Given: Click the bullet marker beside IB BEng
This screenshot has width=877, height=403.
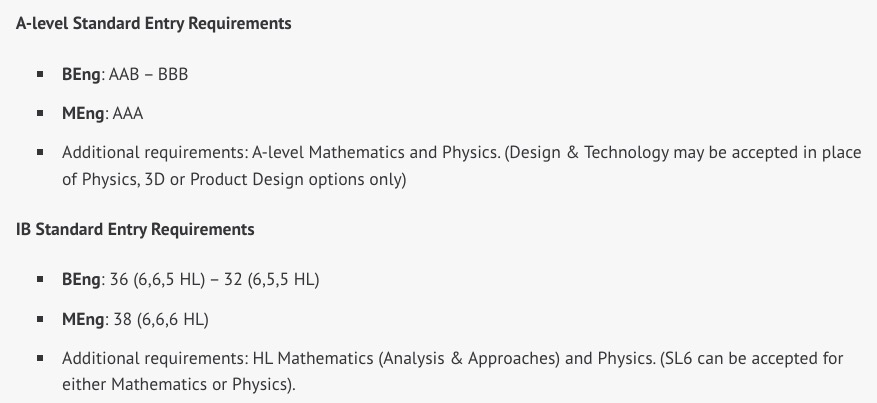Looking at the screenshot, I should [40, 279].
